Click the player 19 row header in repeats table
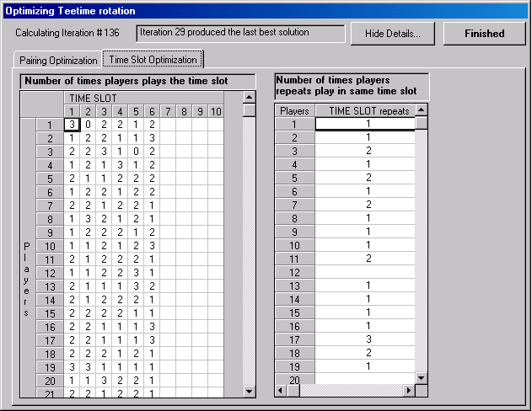This screenshot has width=532, height=411. click(x=294, y=366)
